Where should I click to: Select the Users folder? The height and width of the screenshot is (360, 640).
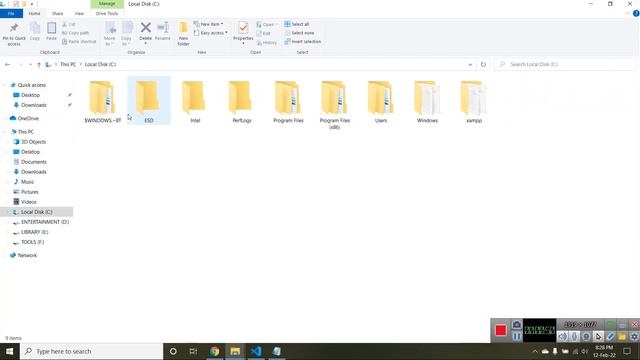(x=381, y=102)
